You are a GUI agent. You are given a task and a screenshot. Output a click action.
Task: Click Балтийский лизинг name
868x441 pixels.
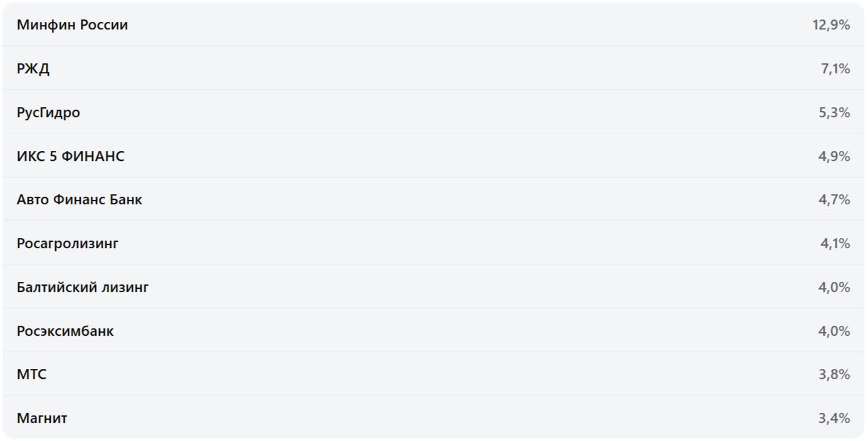click(83, 288)
